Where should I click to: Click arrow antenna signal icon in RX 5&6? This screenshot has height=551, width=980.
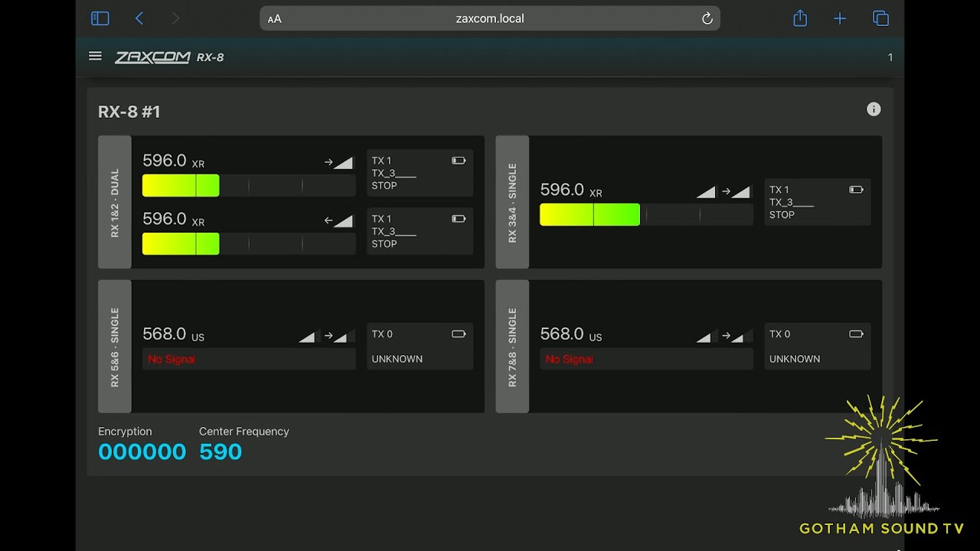click(x=338, y=336)
